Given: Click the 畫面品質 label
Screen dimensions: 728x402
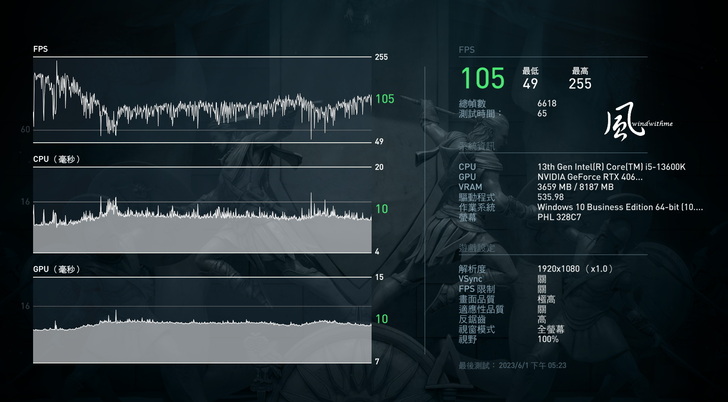Looking at the screenshot, I should (x=477, y=299).
